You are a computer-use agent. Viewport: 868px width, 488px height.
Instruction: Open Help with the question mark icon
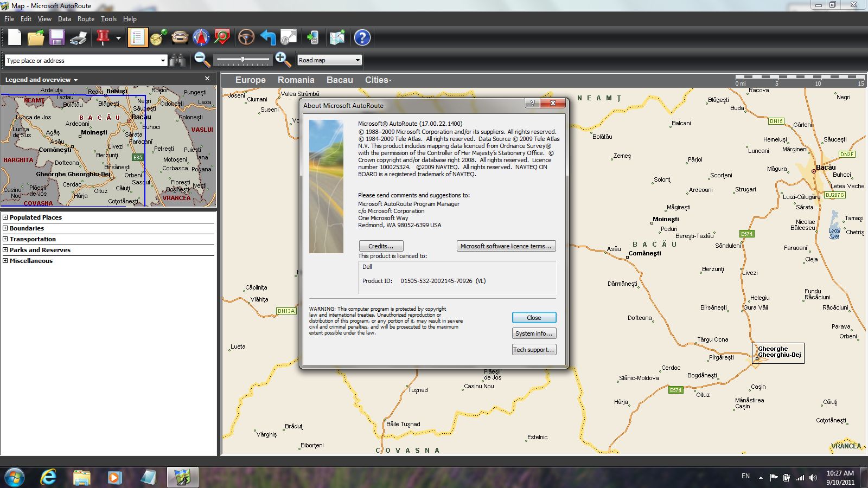(x=362, y=37)
